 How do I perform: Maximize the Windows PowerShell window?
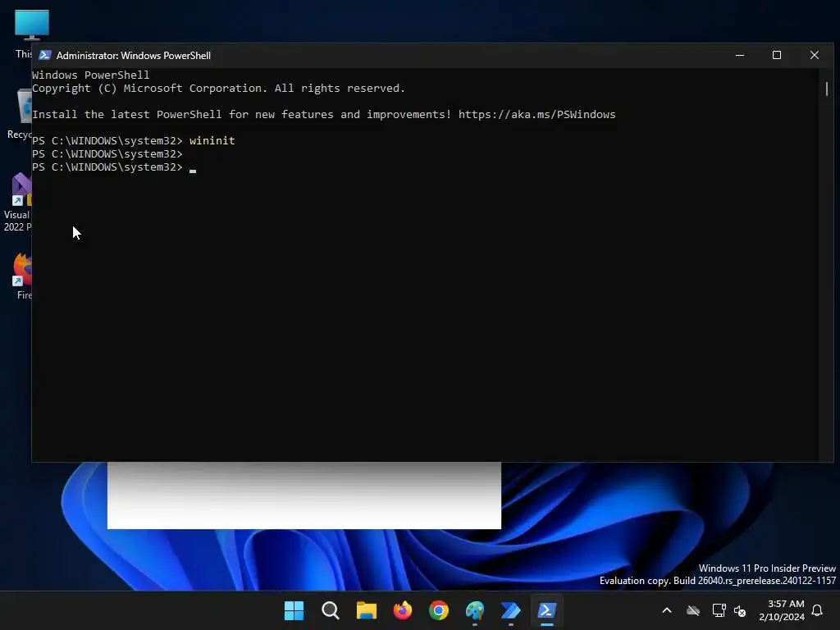pos(777,55)
